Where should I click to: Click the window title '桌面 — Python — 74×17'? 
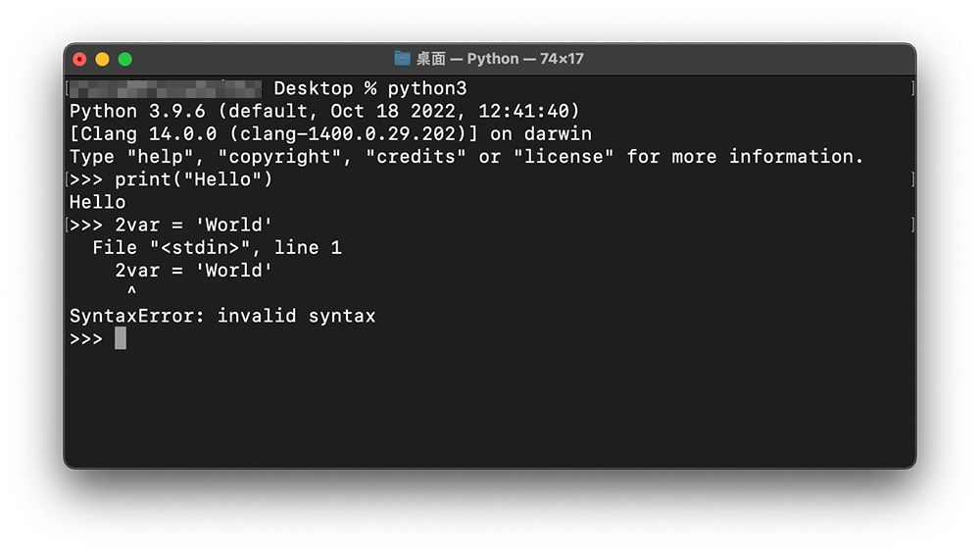(x=500, y=59)
